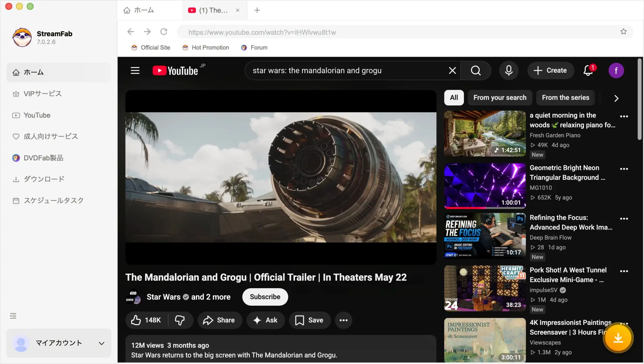Click the 'Fresh Garden Piano' channel name
Viewport: 644px width, 364px height.
(555, 135)
